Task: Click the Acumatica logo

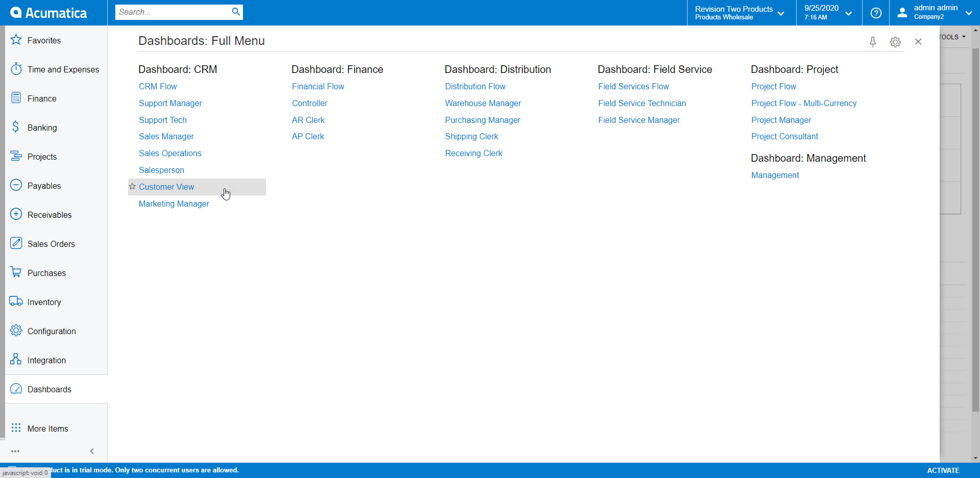Action: (48, 13)
